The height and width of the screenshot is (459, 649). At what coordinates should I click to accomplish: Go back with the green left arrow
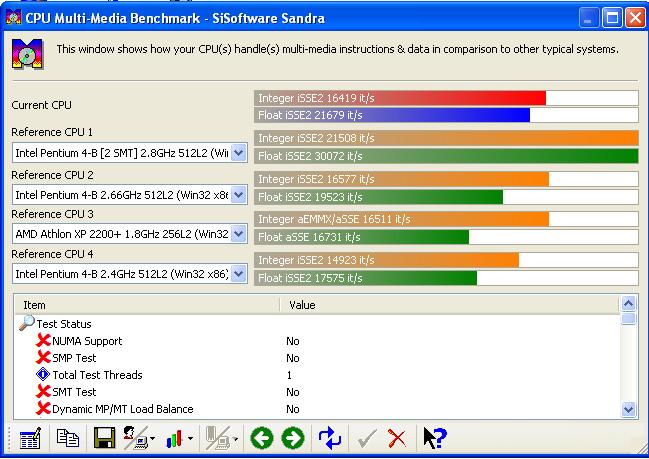tap(262, 438)
